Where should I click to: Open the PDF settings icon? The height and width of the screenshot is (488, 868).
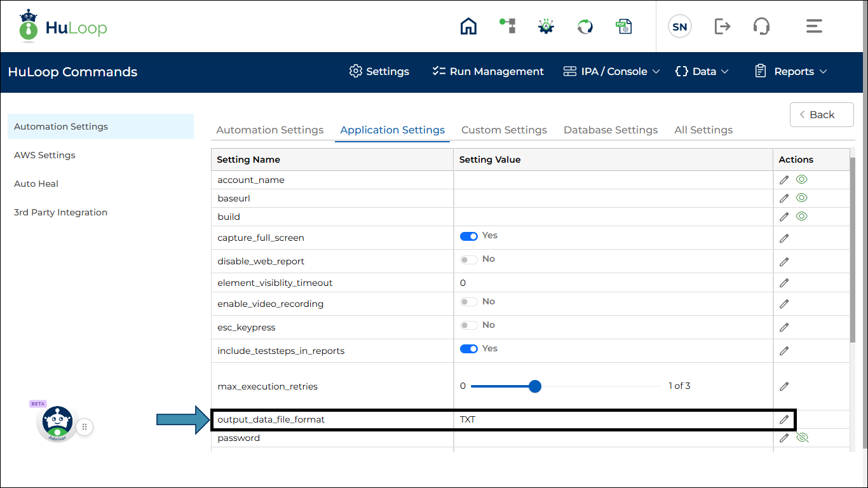click(623, 26)
